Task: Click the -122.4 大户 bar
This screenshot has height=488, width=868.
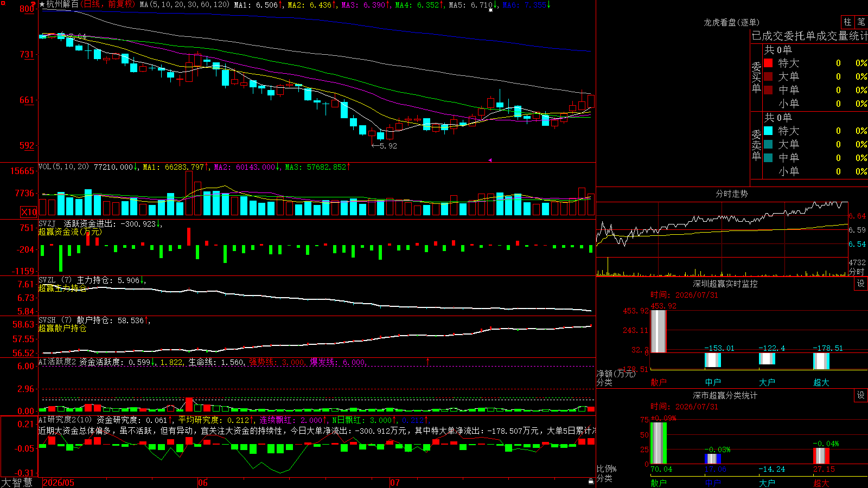Action: (767, 358)
